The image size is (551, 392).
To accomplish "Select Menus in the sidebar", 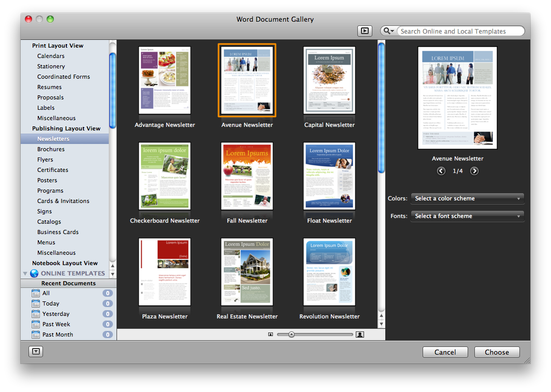I will pos(47,242).
